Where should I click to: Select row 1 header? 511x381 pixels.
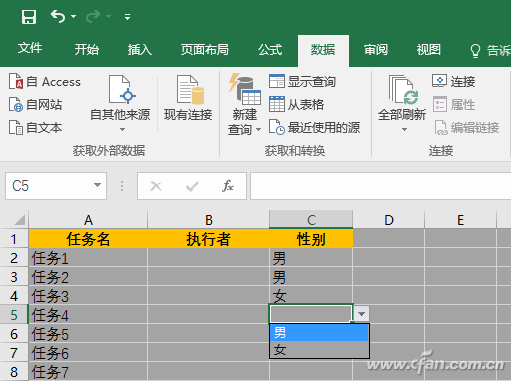click(14, 239)
